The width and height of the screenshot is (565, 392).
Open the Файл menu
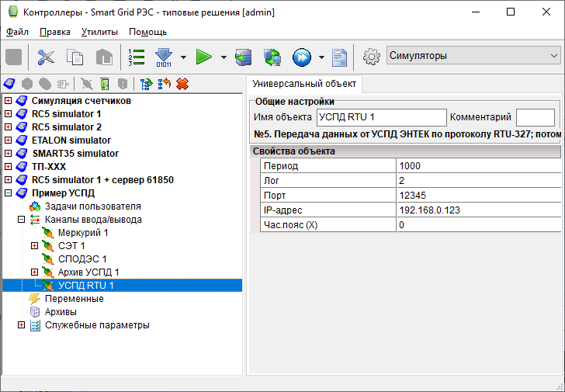[17, 32]
